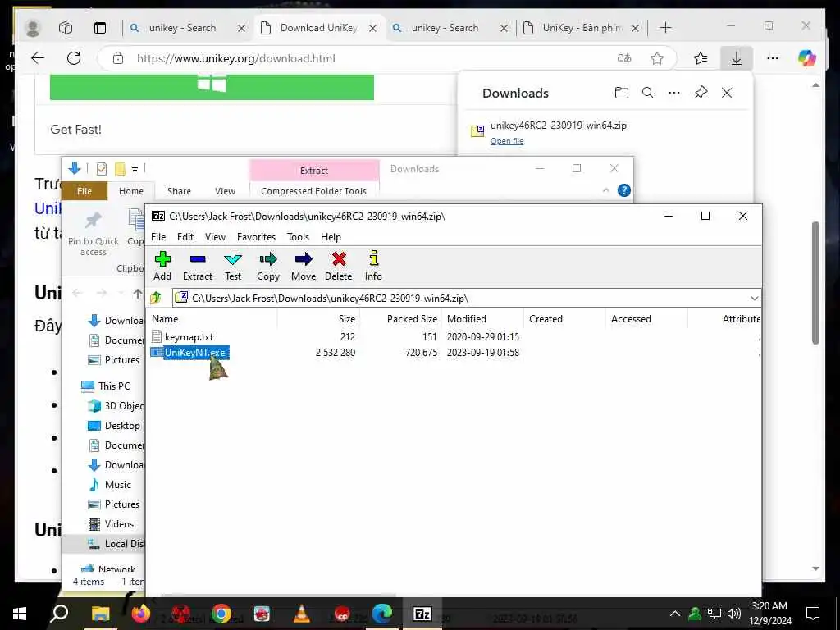This screenshot has width=840, height=630.
Task: Open the Favorites menu in 7-Zip
Action: [x=256, y=237]
